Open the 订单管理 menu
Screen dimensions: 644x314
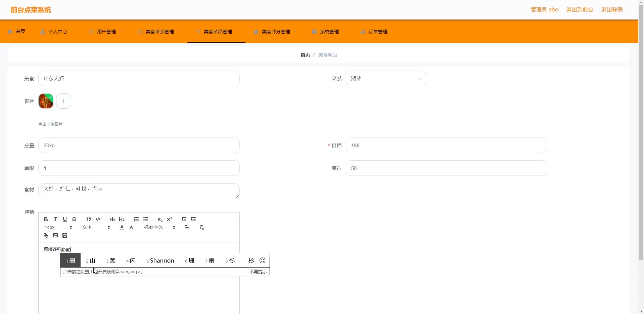(x=378, y=32)
